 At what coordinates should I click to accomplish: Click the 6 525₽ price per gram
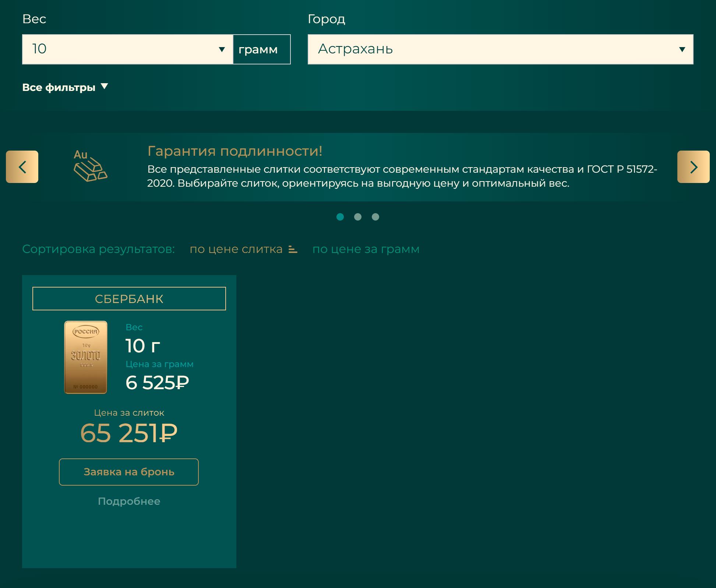pos(157,383)
